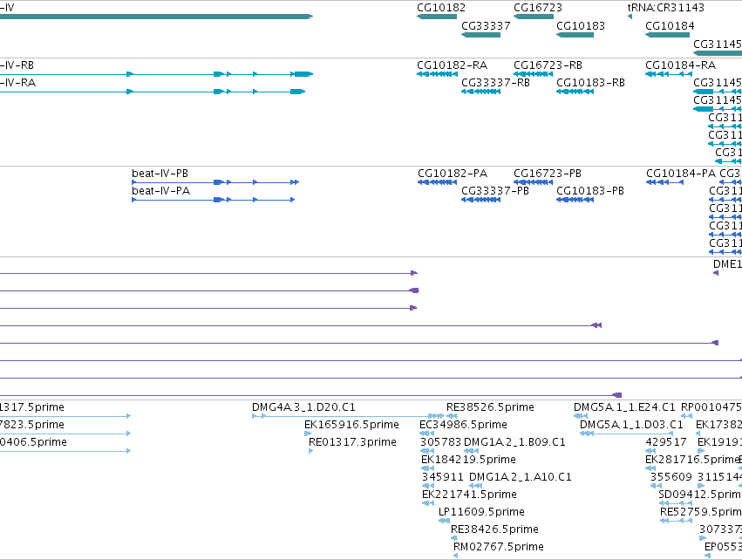Select the CG10184 gene label
The width and height of the screenshot is (742, 560).
(671, 25)
